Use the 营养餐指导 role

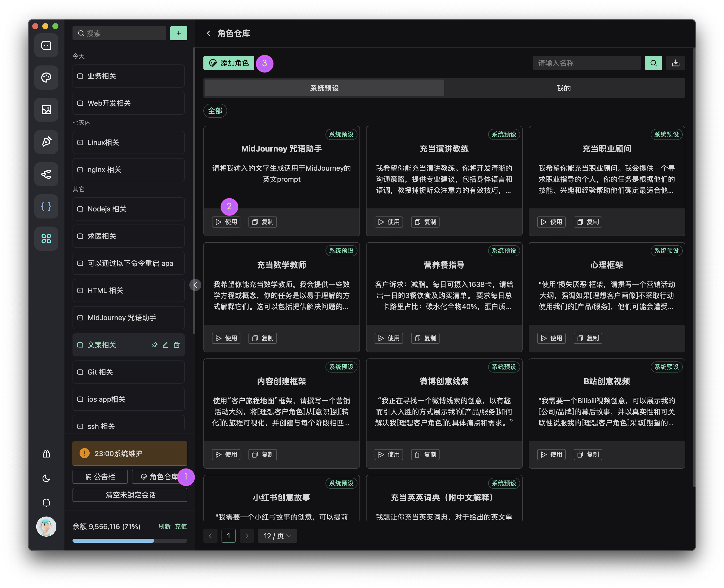point(389,338)
